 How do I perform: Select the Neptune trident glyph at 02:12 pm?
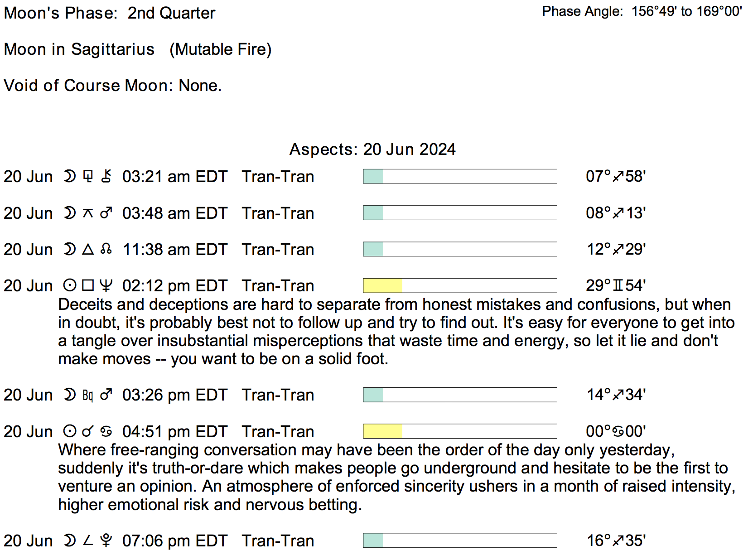[106, 285]
